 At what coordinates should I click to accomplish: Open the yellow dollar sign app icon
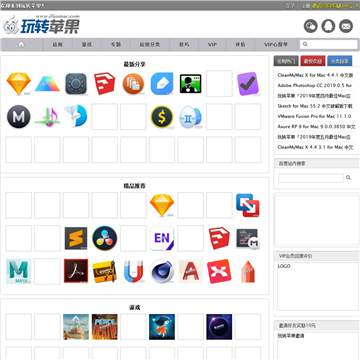click(x=162, y=117)
